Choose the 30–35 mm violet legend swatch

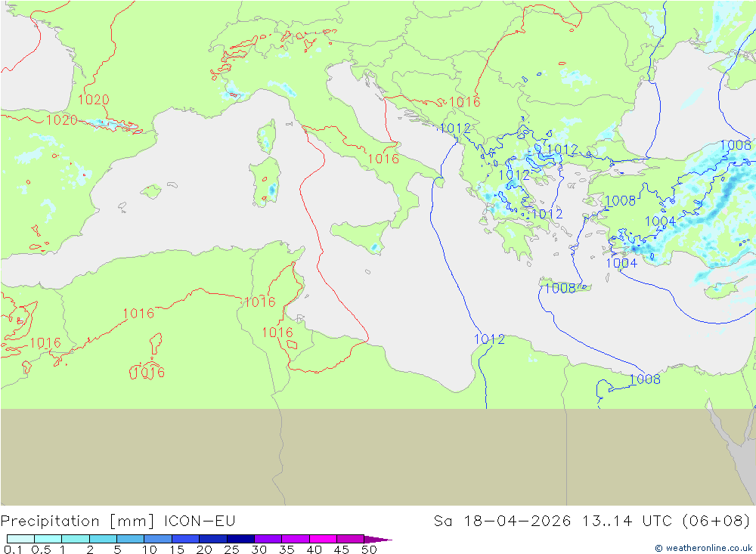pyautogui.click(x=268, y=539)
